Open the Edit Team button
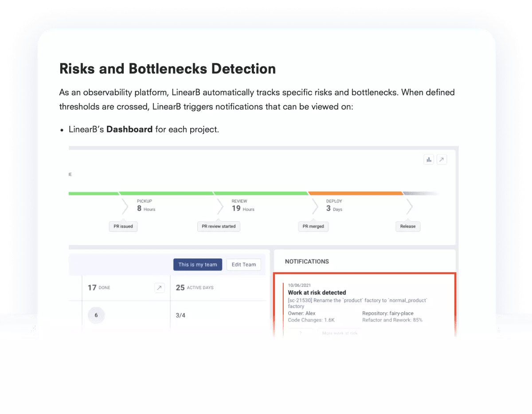Image resolution: width=532 pixels, height=414 pixels. click(x=244, y=265)
